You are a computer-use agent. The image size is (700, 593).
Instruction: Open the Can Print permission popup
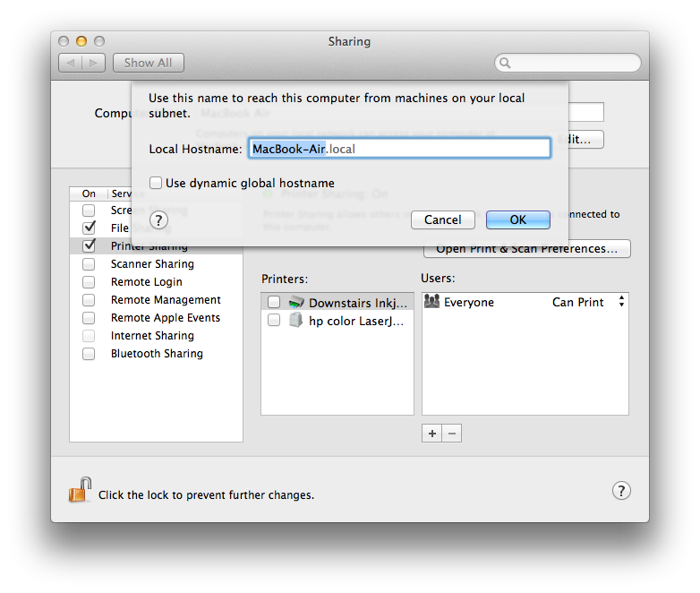click(586, 302)
